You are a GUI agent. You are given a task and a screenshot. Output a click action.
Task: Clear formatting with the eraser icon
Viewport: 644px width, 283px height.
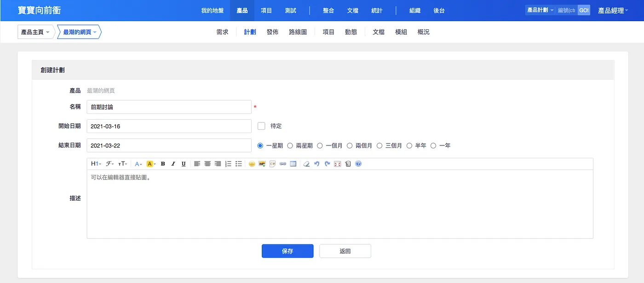(x=306, y=164)
